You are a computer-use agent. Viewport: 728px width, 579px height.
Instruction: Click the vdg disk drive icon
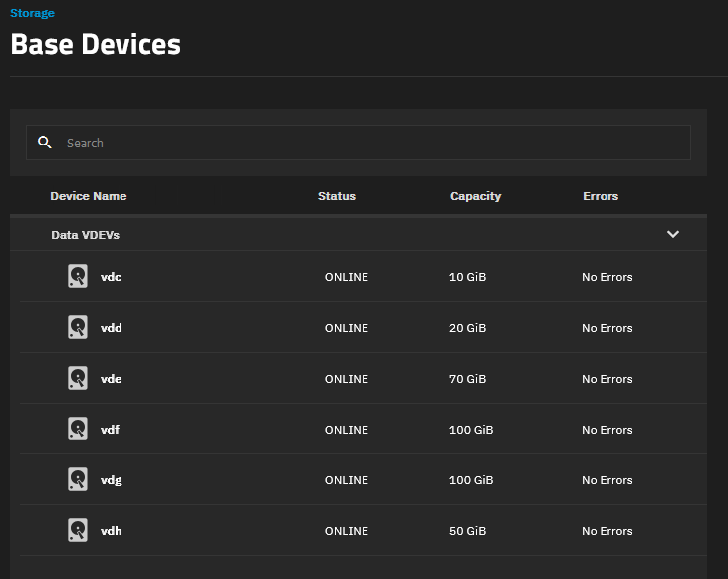click(78, 479)
